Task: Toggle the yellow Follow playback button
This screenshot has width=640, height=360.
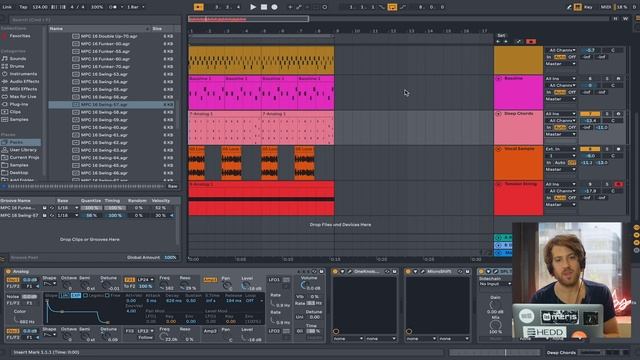Action: [x=198, y=7]
